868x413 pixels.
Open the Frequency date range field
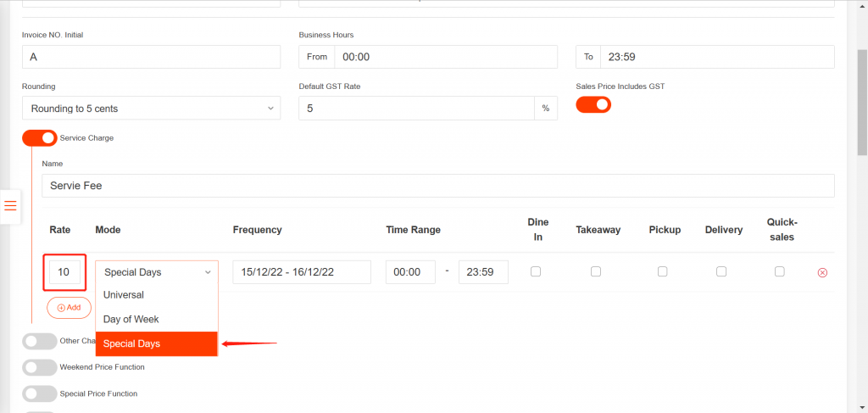301,272
